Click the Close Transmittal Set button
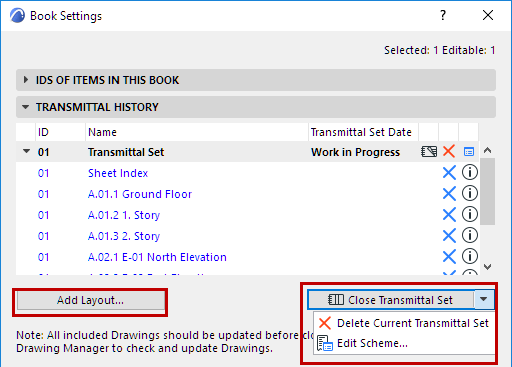Screen dimensions: 512x367 click(391, 300)
